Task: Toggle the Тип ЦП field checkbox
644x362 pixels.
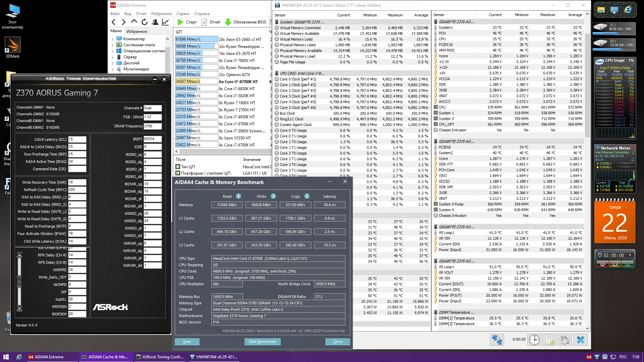Action: point(178,167)
